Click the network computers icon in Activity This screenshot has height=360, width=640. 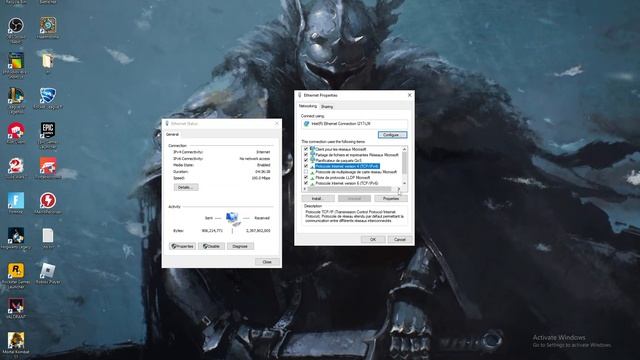coord(232,219)
